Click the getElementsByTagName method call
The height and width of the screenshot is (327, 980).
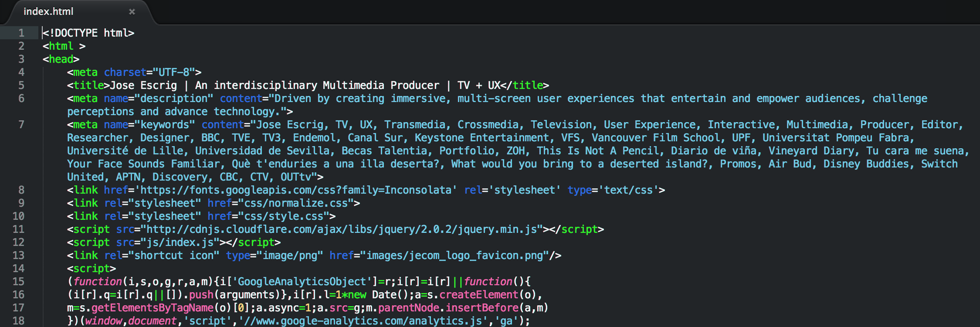pyautogui.click(x=153, y=307)
